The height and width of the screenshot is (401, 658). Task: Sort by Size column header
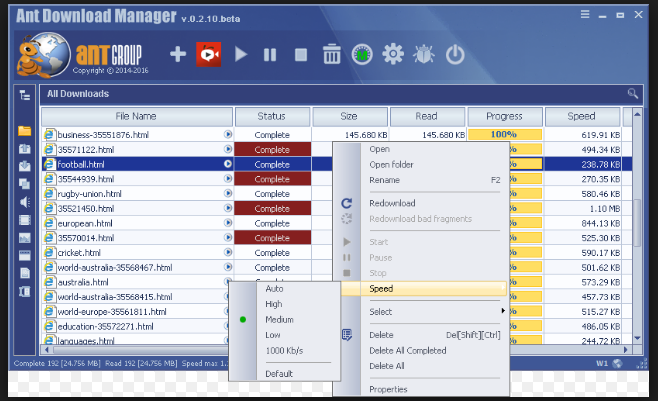(x=350, y=116)
